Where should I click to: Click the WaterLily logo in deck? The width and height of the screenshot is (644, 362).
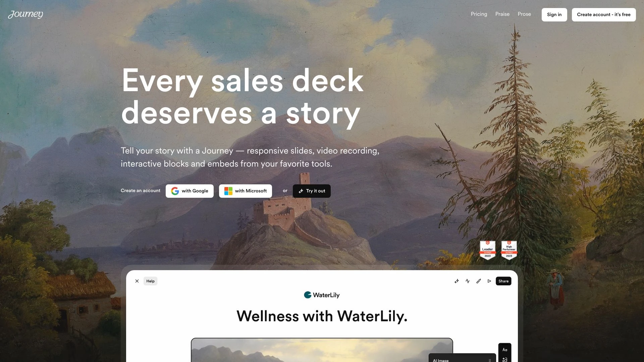tap(322, 295)
